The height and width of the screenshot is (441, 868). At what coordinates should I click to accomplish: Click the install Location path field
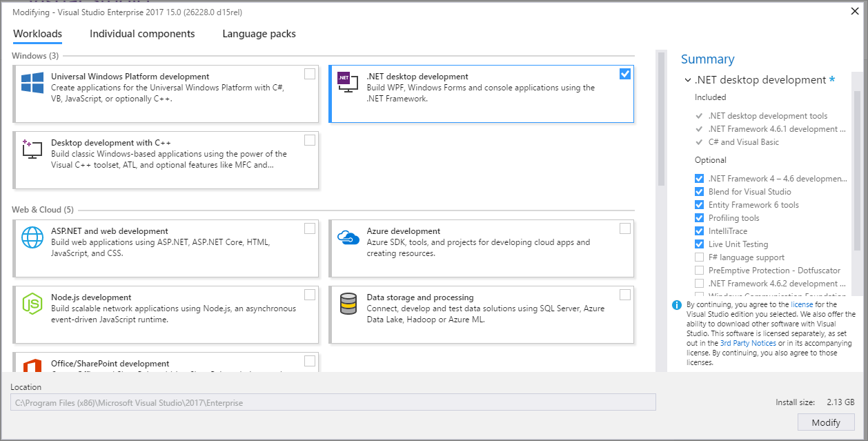tap(333, 402)
